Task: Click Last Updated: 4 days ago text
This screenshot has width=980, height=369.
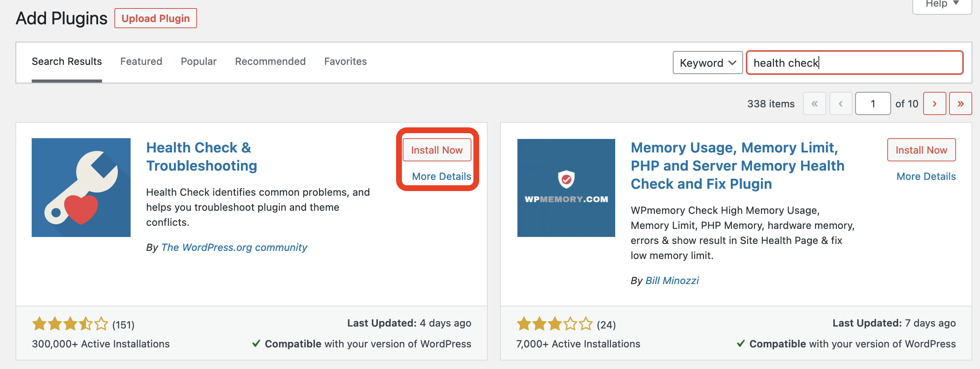Action: pos(409,323)
